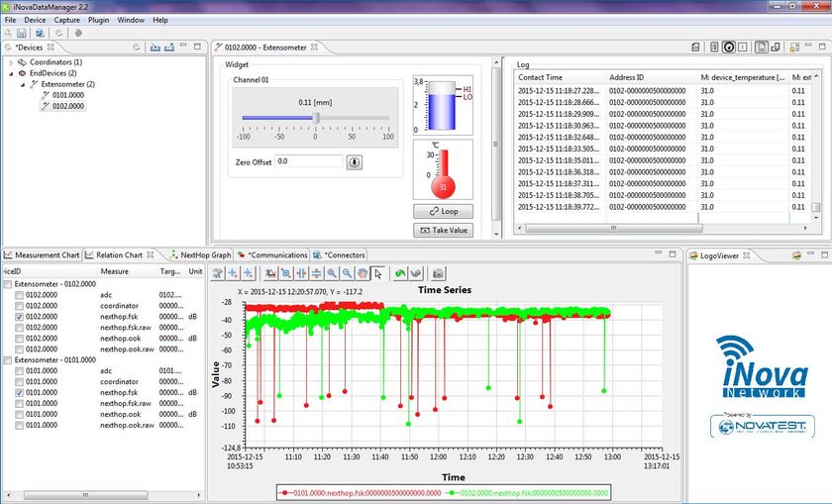Uncheck 0102.0000 nexthop.fsk checkbox
Screen dimensions: 832x504
pos(19,317)
